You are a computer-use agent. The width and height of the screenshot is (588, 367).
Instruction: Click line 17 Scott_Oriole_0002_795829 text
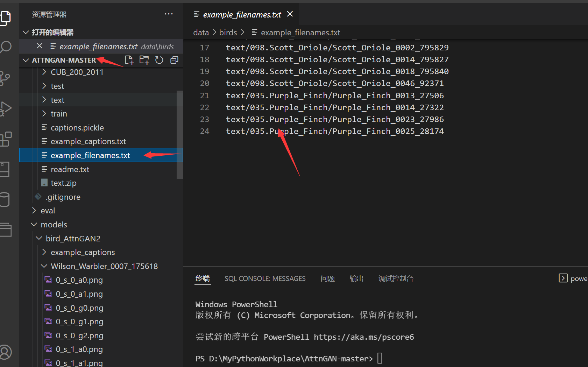pos(337,48)
